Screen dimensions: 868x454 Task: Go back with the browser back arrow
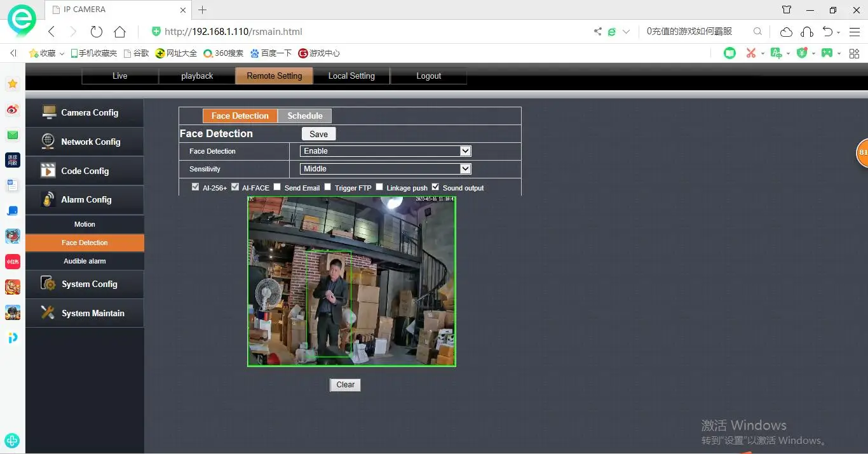(x=51, y=32)
